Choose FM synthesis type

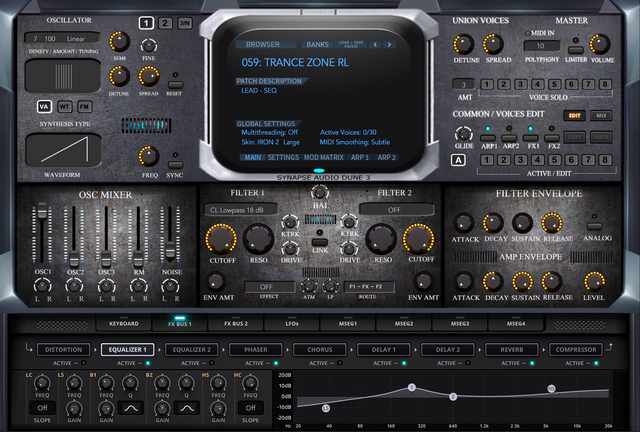click(x=84, y=107)
